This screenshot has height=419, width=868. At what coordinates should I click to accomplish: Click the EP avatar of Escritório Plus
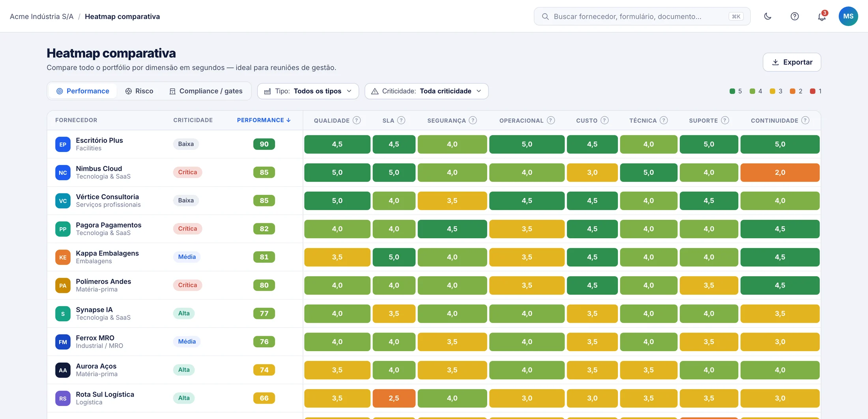tap(63, 144)
